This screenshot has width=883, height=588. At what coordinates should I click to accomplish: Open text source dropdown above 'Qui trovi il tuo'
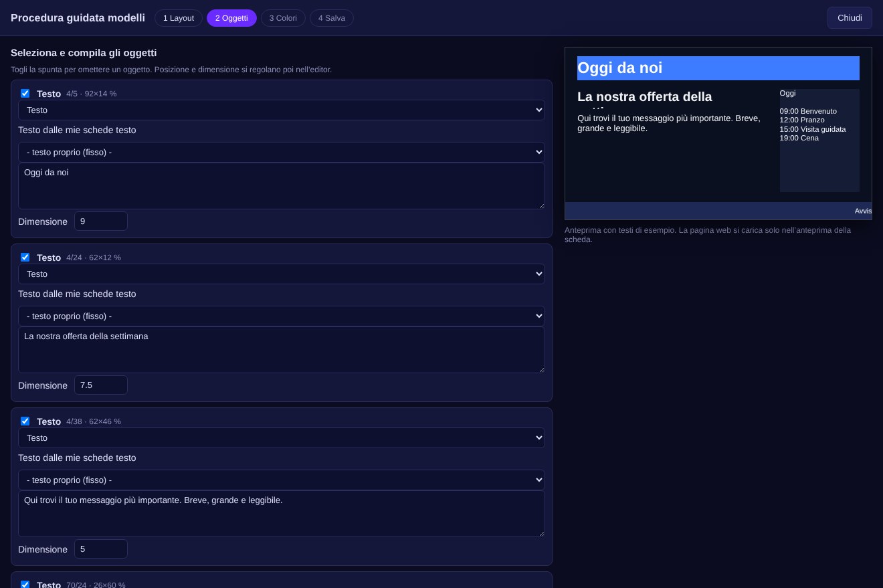(282, 480)
